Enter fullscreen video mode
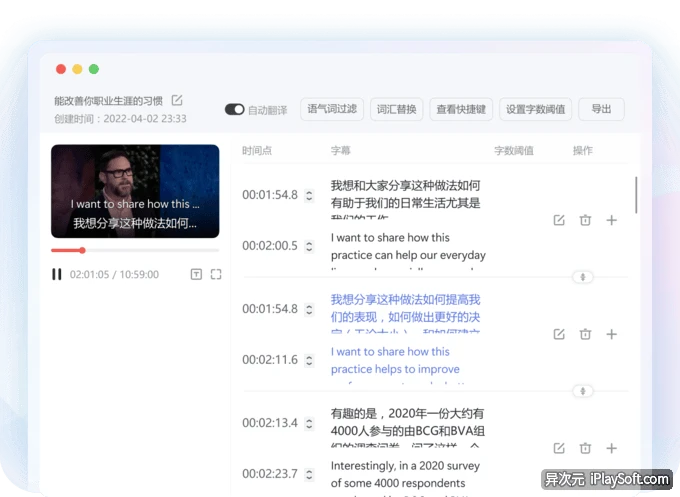The image size is (680, 497). click(x=216, y=274)
